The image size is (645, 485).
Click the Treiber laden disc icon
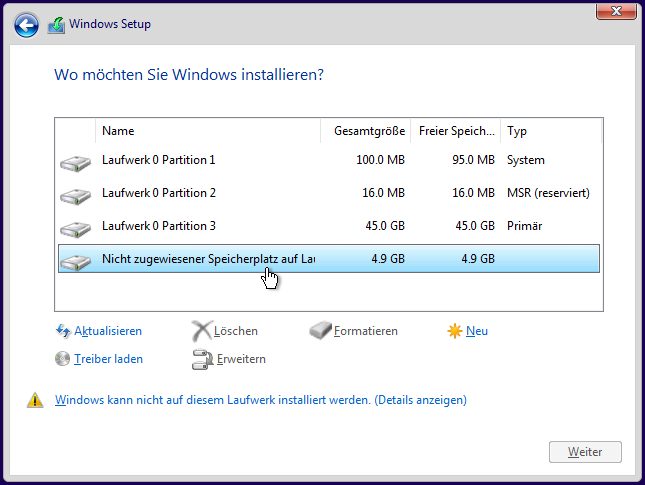coord(63,359)
